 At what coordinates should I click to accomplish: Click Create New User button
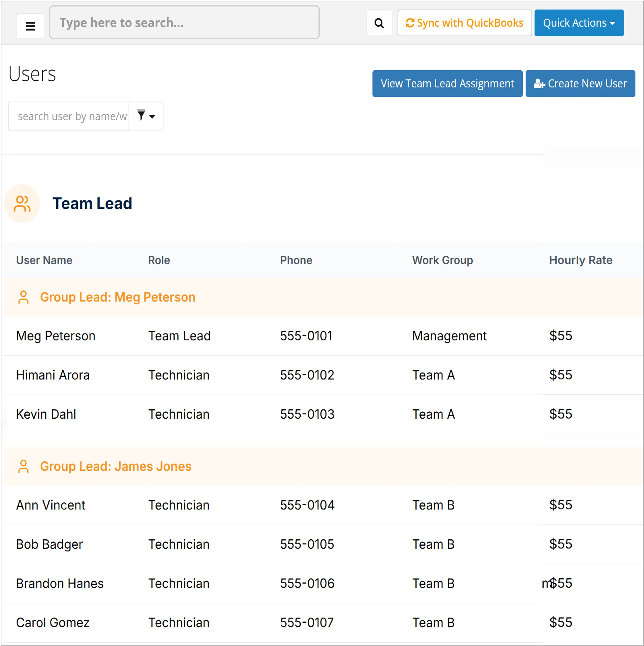tap(580, 84)
